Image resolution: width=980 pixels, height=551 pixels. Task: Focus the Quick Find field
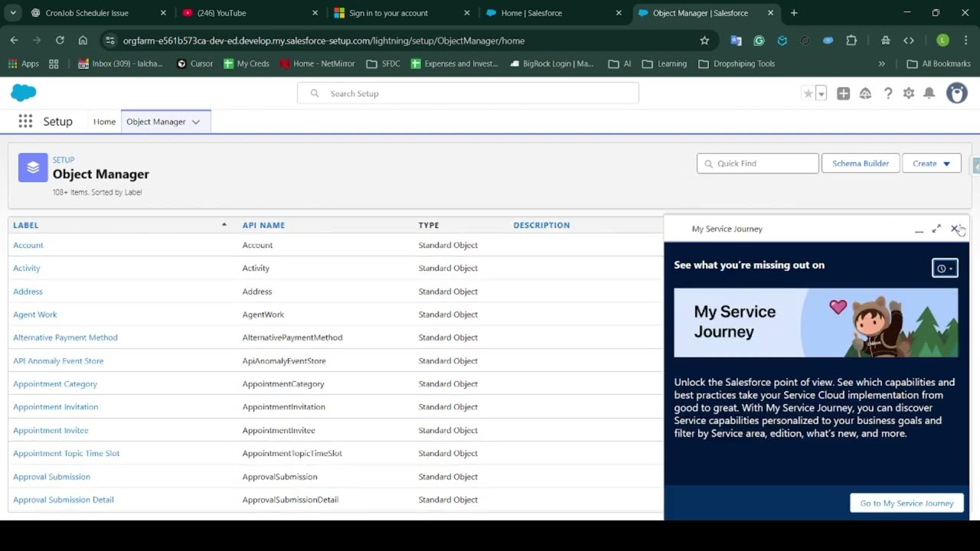point(757,163)
